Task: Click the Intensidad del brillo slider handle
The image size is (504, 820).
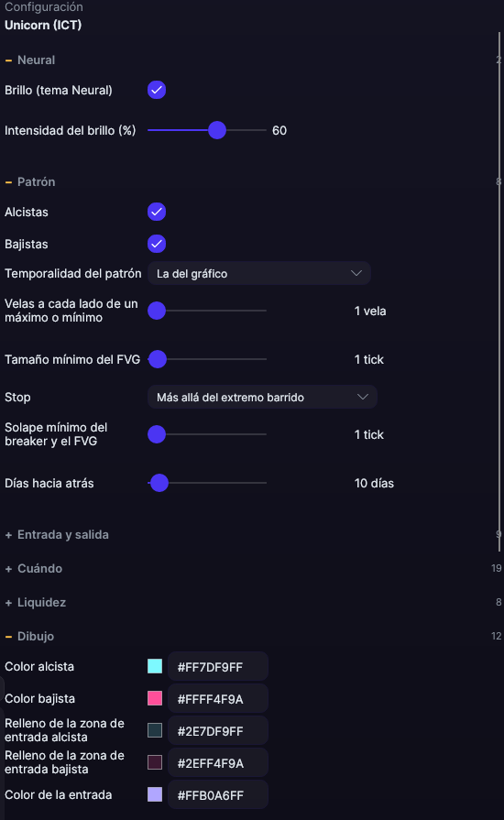Action: tap(217, 130)
